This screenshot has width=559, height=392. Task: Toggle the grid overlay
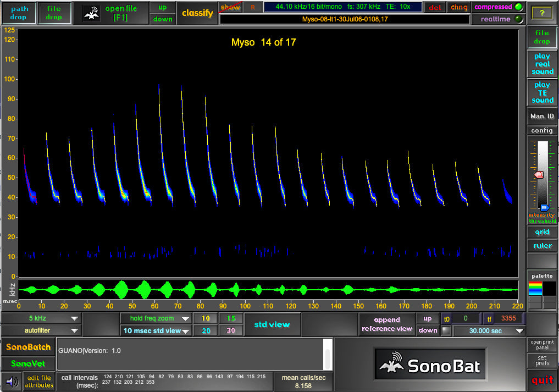(542, 232)
